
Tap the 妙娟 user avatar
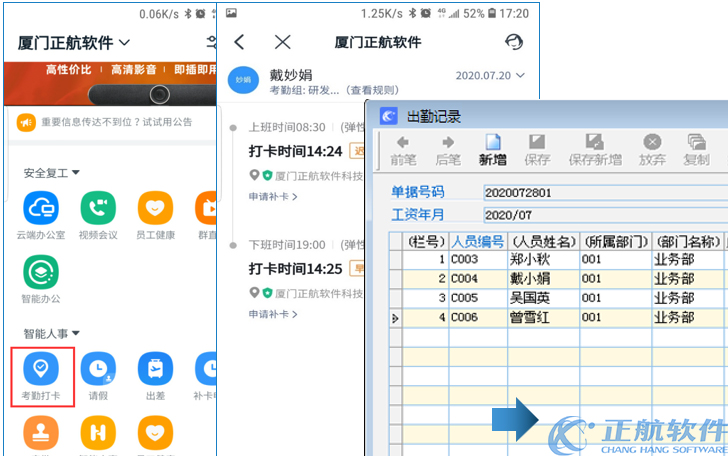[243, 80]
